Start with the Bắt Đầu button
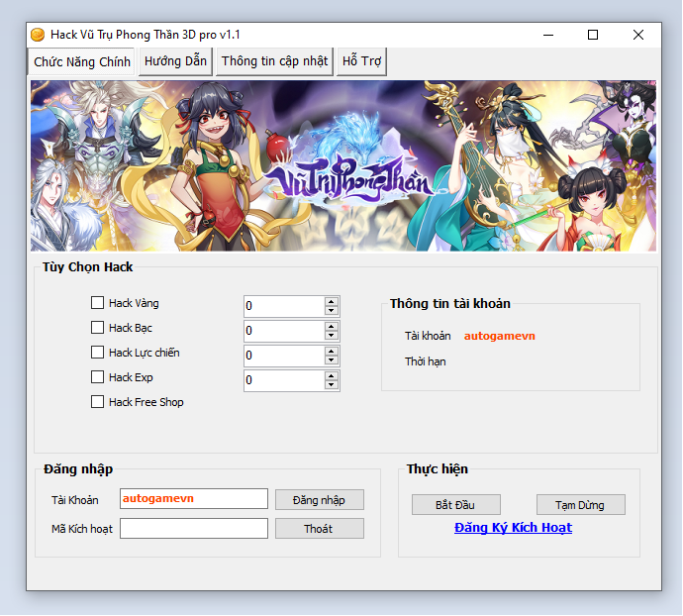683x616 pixels. pos(456,505)
